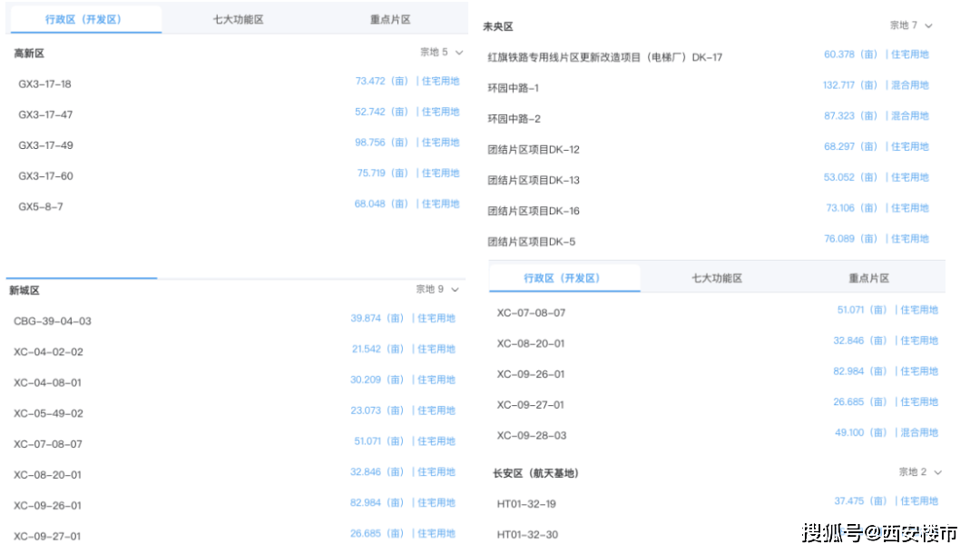The width and height of the screenshot is (980, 554).
Task: Click area value 98.756（亩）
Action: click(x=381, y=142)
